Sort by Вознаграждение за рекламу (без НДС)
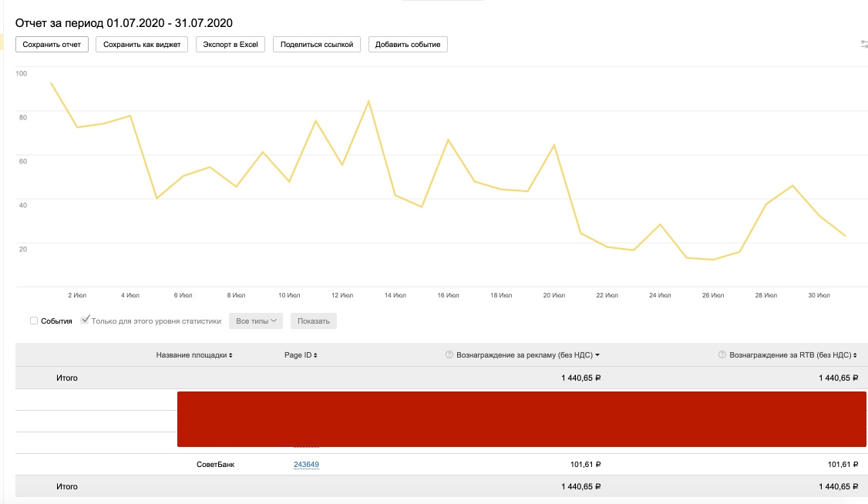 click(x=527, y=355)
